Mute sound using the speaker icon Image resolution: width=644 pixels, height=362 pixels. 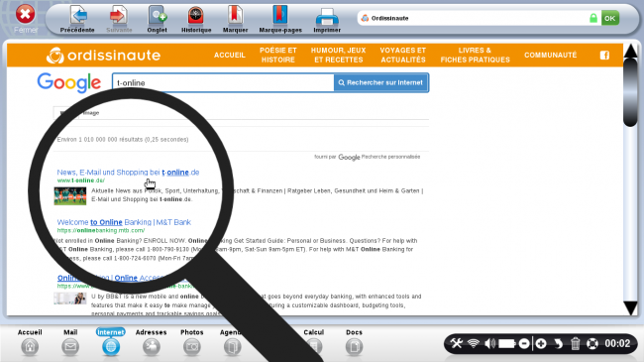489,343
